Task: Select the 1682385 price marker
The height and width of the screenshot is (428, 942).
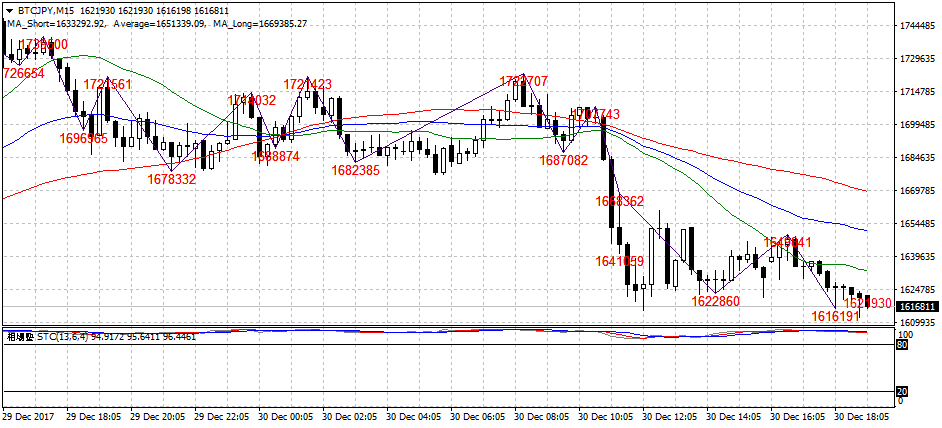Action: point(356,170)
